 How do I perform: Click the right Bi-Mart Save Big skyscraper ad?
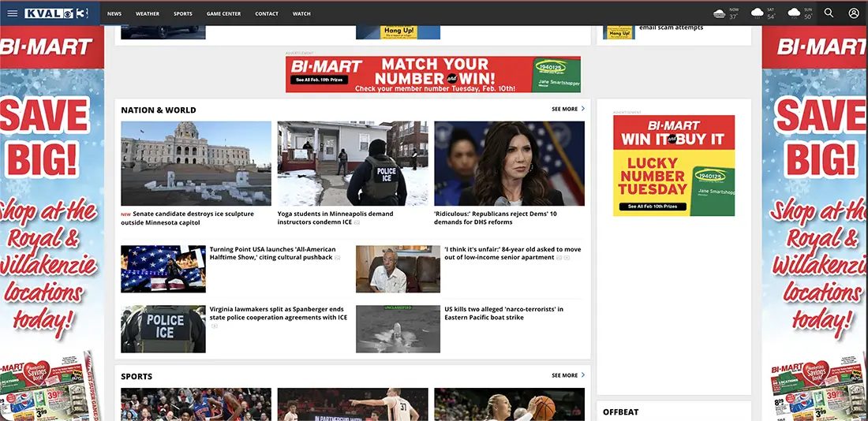pyautogui.click(x=815, y=223)
